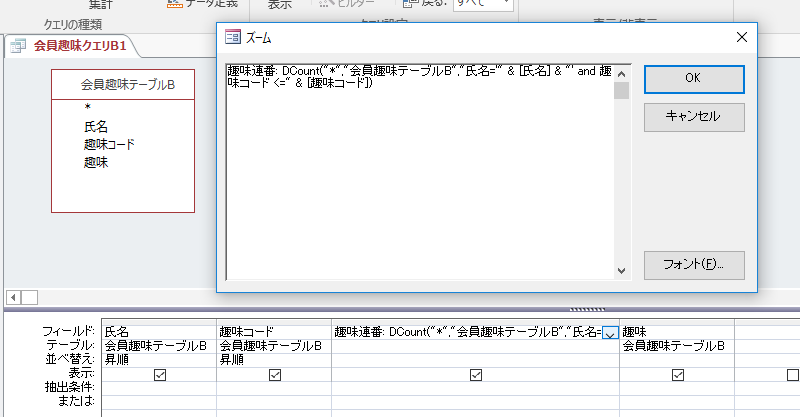Viewport: 800px width, 417px height.
Task: Click the 並べ替え cell under 趣味連番 column
Action: pos(476,360)
